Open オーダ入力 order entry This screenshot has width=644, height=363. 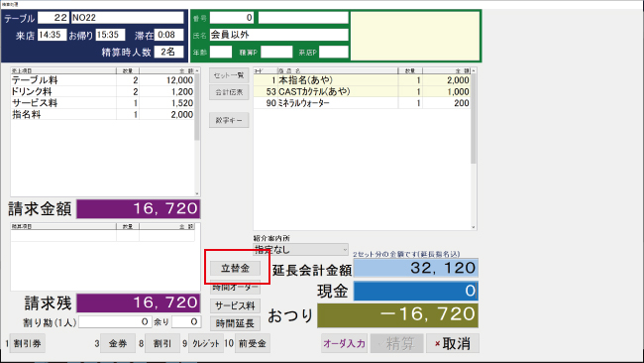click(x=344, y=343)
